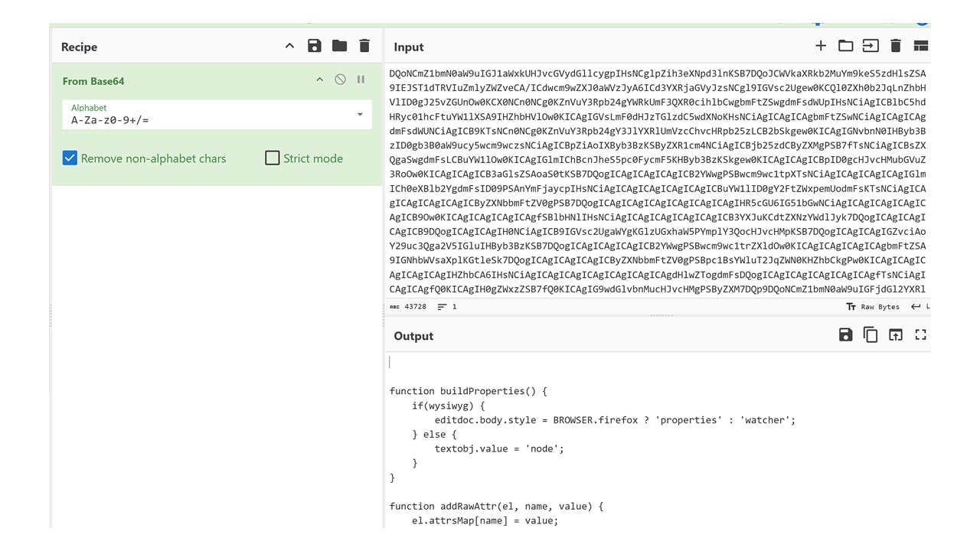
Task: Maximise the output pane
Action: [921, 335]
